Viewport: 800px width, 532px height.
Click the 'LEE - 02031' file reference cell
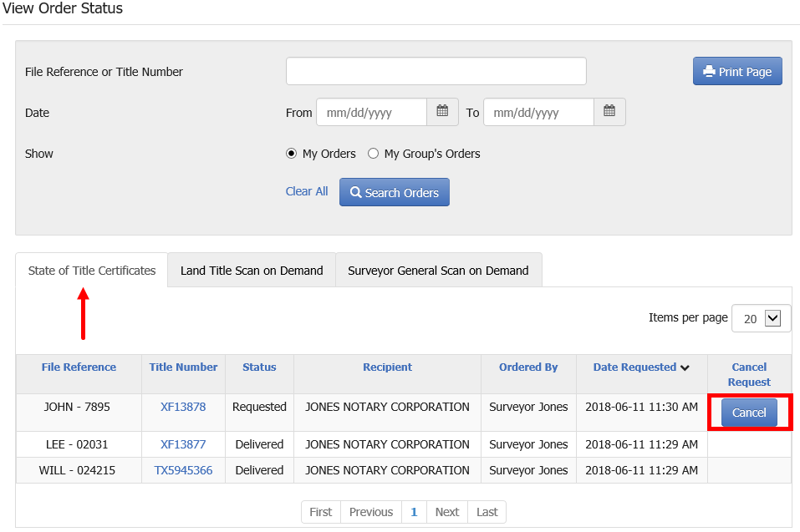(77, 444)
